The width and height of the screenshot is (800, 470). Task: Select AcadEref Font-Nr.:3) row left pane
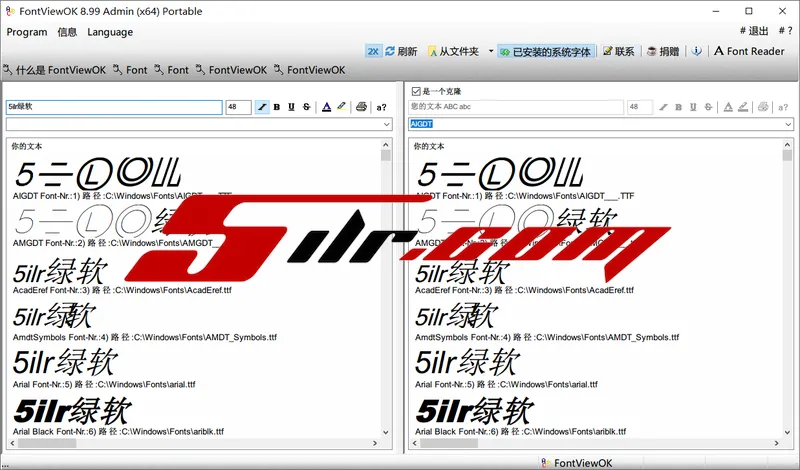tap(122, 290)
